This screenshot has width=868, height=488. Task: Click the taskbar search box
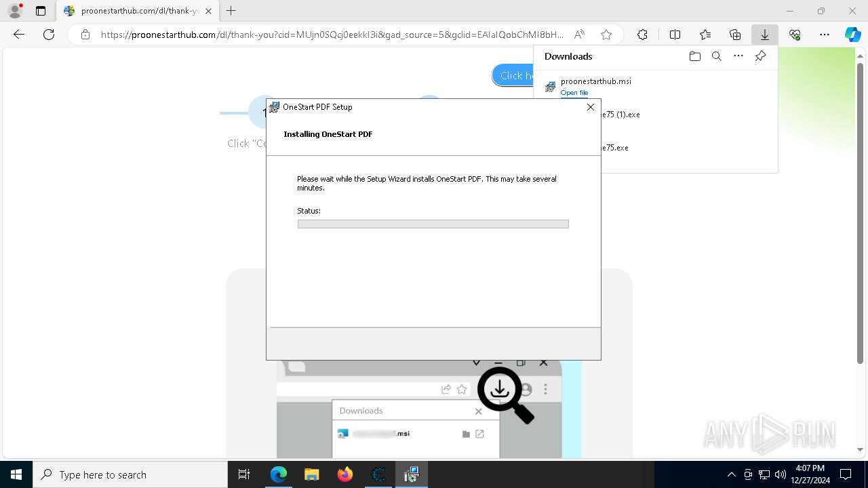130,474
